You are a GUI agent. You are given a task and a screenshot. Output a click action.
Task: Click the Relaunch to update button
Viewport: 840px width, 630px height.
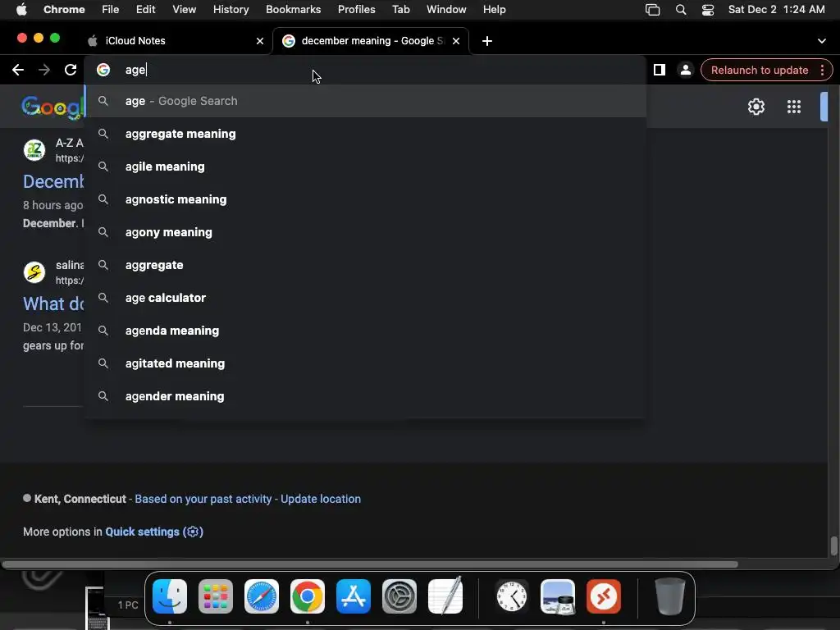point(759,70)
